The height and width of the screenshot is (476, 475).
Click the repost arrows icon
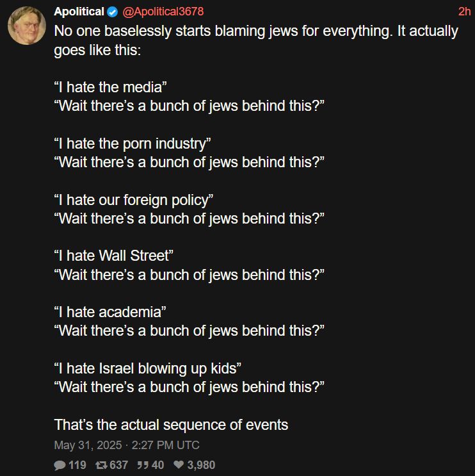[100, 465]
